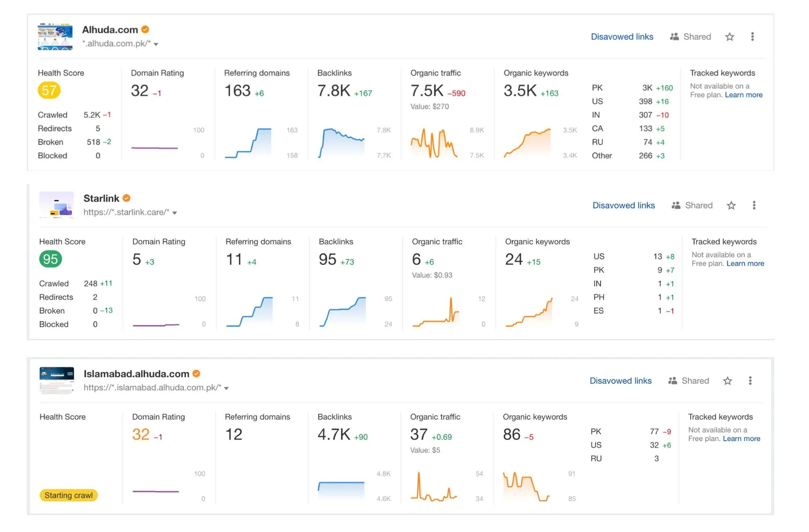Click the Shared people icon for Islamabad.alhuda.com

click(672, 381)
